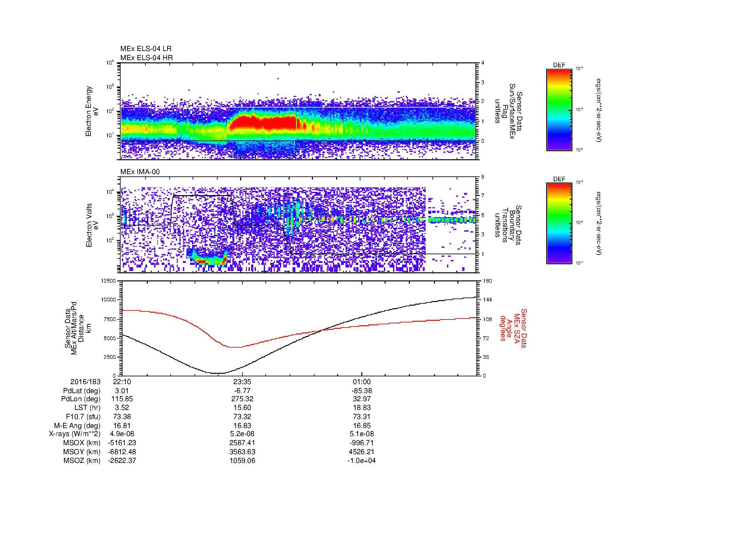Click the PdLat value '-85.38'
Screen dimensions: 756x534
(362, 391)
